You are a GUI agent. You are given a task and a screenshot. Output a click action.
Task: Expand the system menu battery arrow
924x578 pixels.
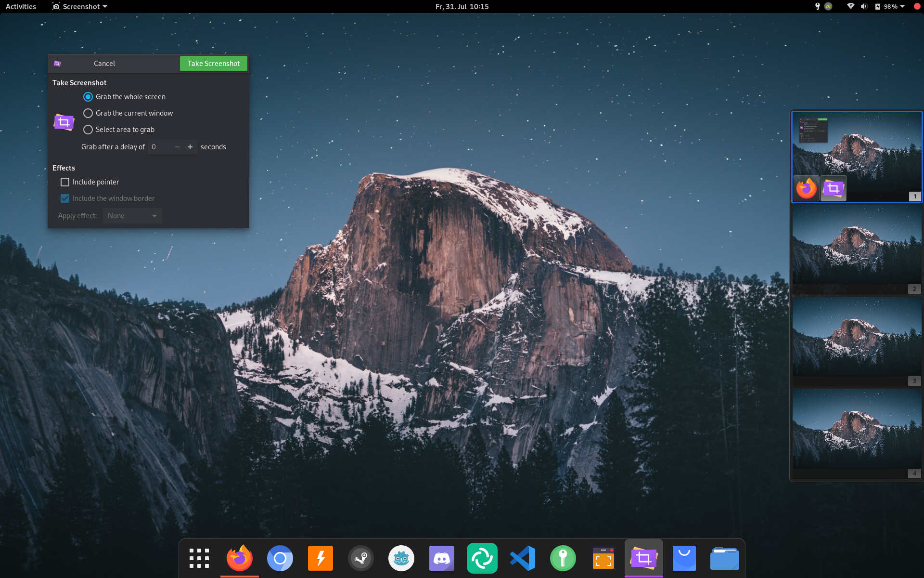point(902,6)
